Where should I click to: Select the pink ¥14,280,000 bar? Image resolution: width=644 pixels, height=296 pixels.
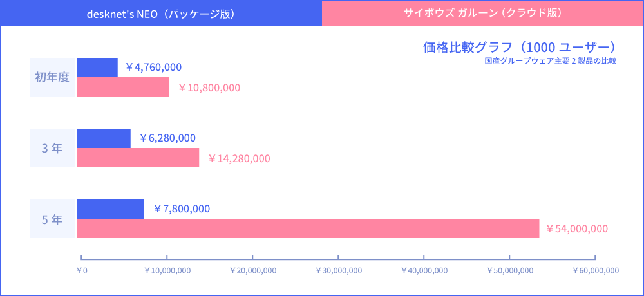point(138,158)
